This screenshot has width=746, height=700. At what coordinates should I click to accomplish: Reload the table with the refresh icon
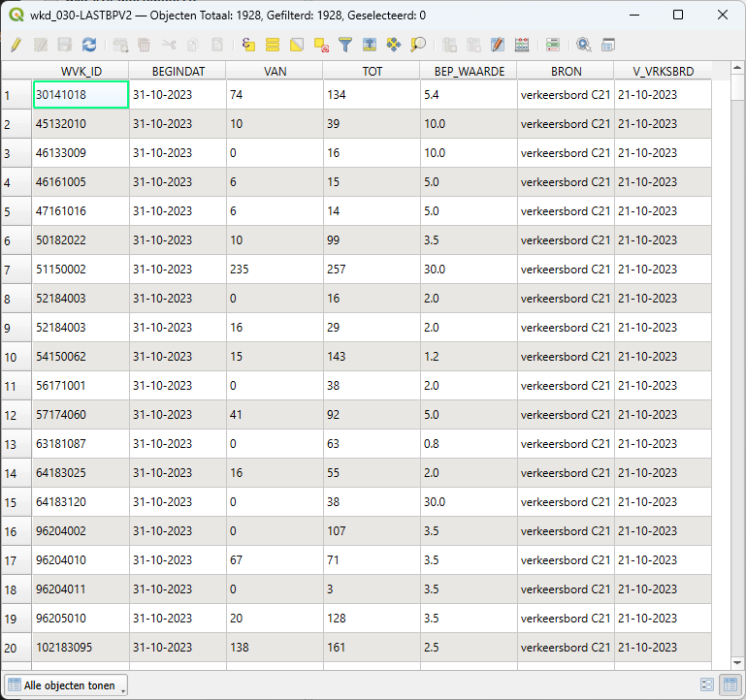(89, 46)
